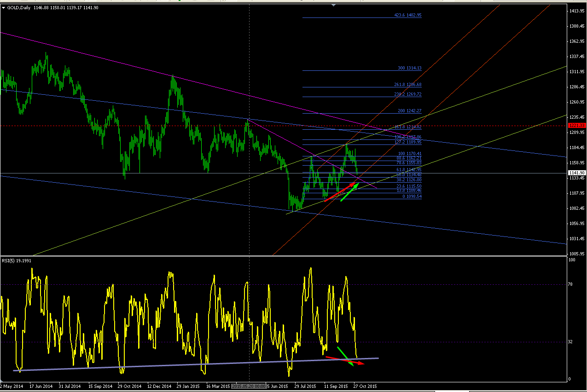Click the GOLD,Daily chart title

tap(19, 8)
